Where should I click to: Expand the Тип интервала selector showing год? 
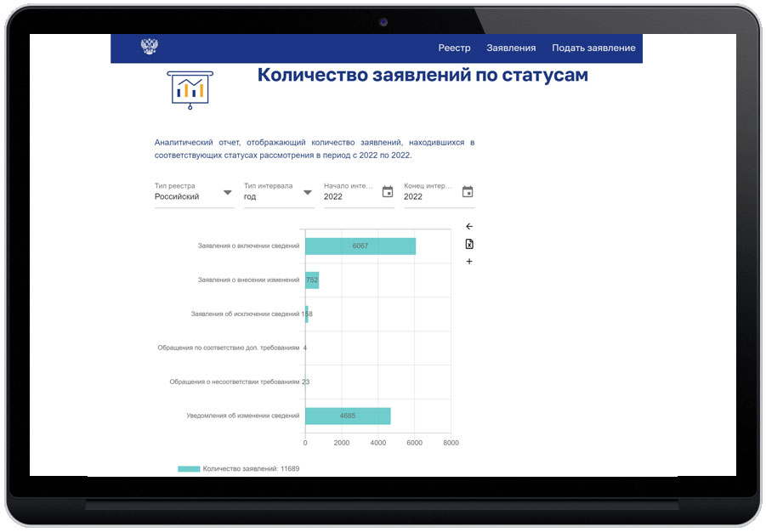(307, 195)
